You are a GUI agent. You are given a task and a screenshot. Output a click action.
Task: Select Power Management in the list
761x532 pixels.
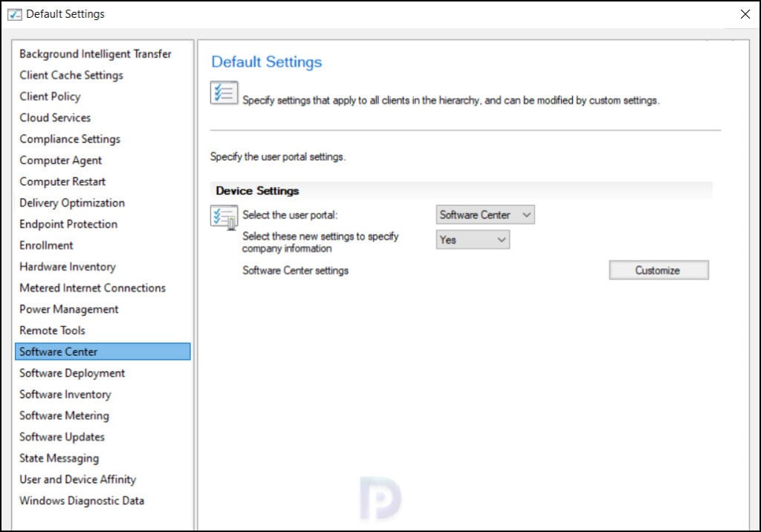point(69,309)
